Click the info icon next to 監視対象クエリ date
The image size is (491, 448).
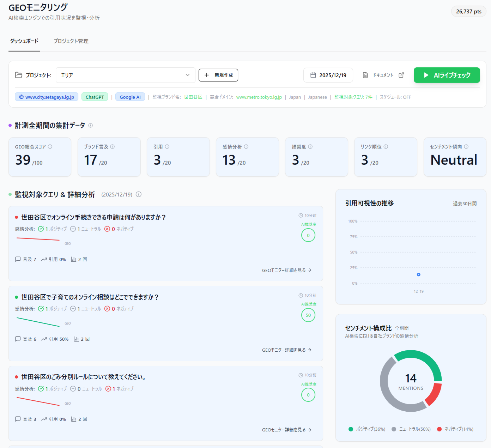pos(139,194)
